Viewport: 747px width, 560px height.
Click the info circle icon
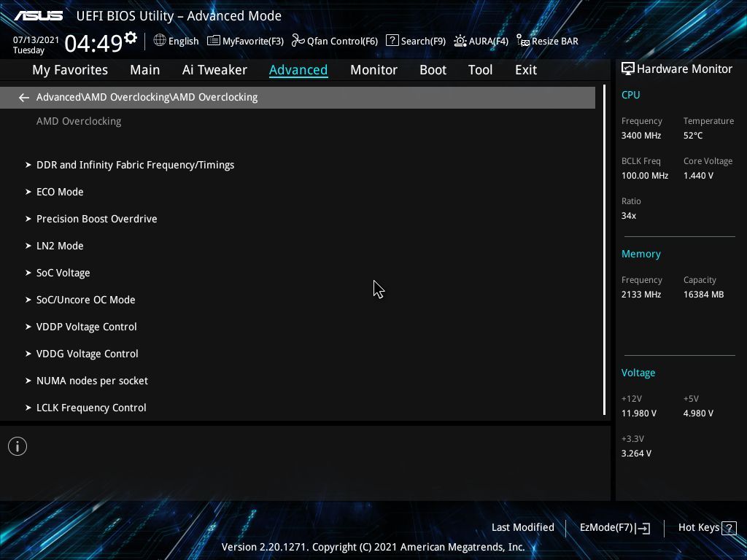[x=18, y=446]
